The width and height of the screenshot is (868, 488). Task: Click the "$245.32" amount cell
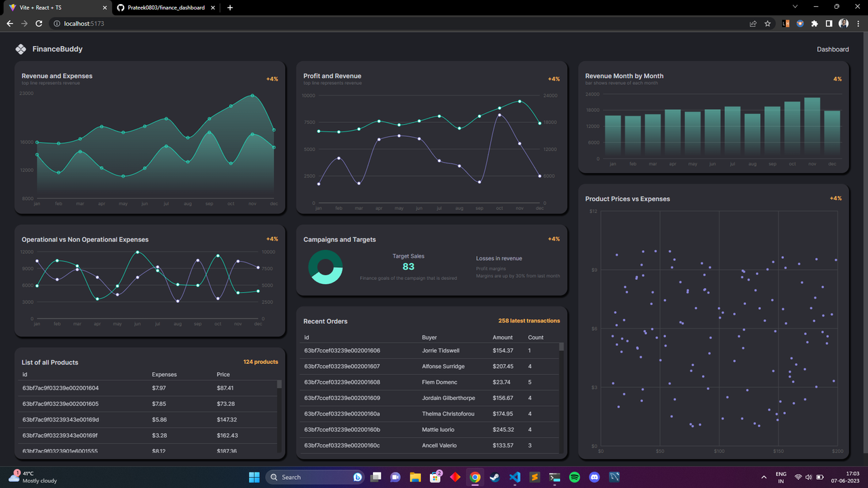(x=503, y=430)
